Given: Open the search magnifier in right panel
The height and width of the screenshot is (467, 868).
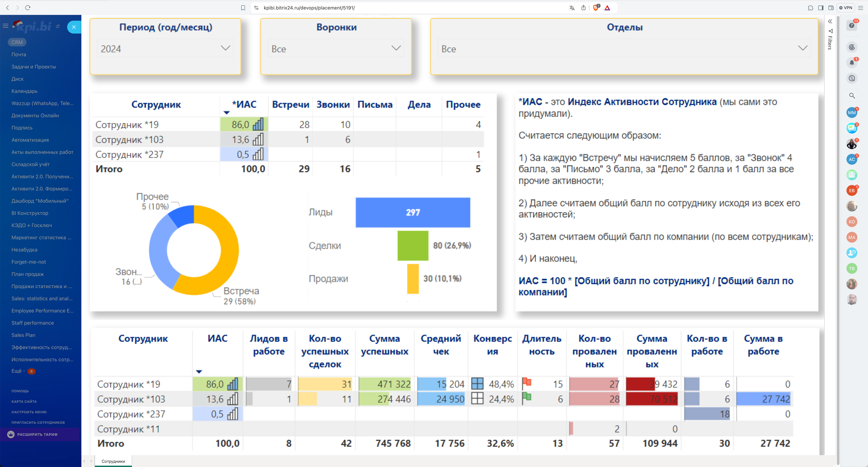Looking at the screenshot, I should (x=852, y=96).
